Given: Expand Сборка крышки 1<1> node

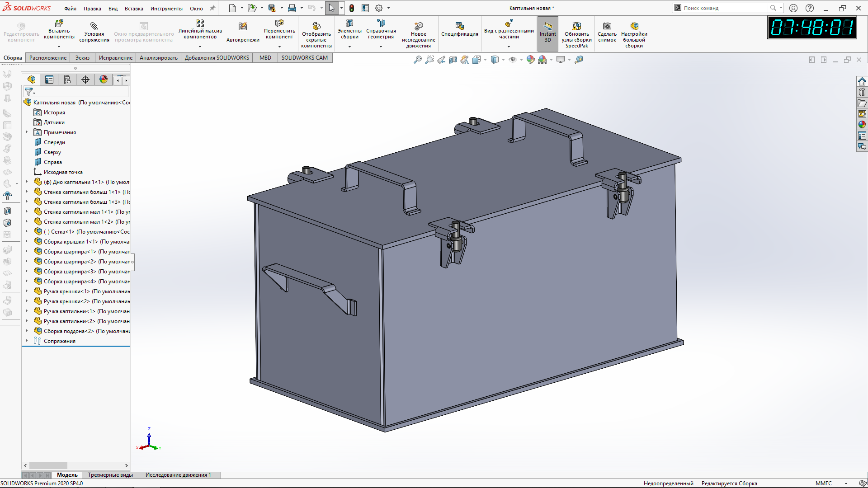Looking at the screenshot, I should (27, 241).
